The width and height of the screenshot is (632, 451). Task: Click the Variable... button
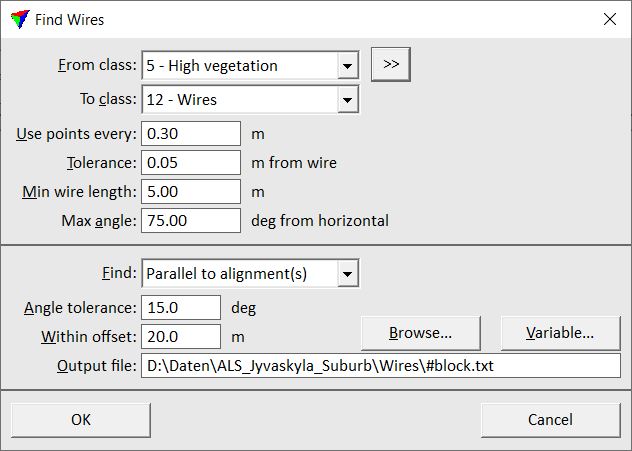[x=560, y=333]
